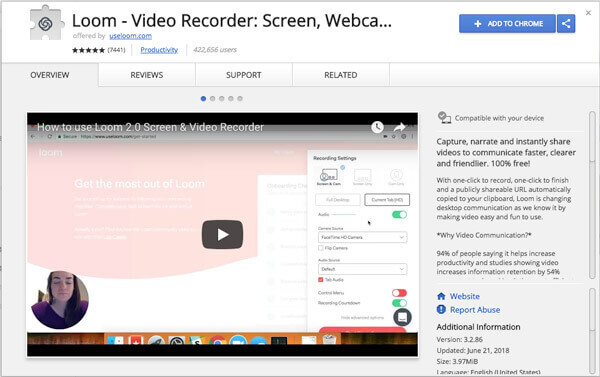Viewport: 600px width, 377px height.
Task: Switch to the Support tab
Action: click(244, 75)
